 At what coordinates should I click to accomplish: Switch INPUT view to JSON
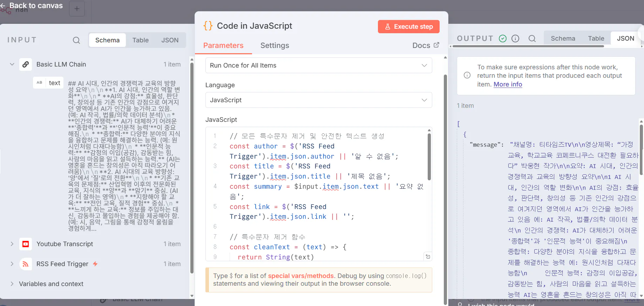point(170,40)
